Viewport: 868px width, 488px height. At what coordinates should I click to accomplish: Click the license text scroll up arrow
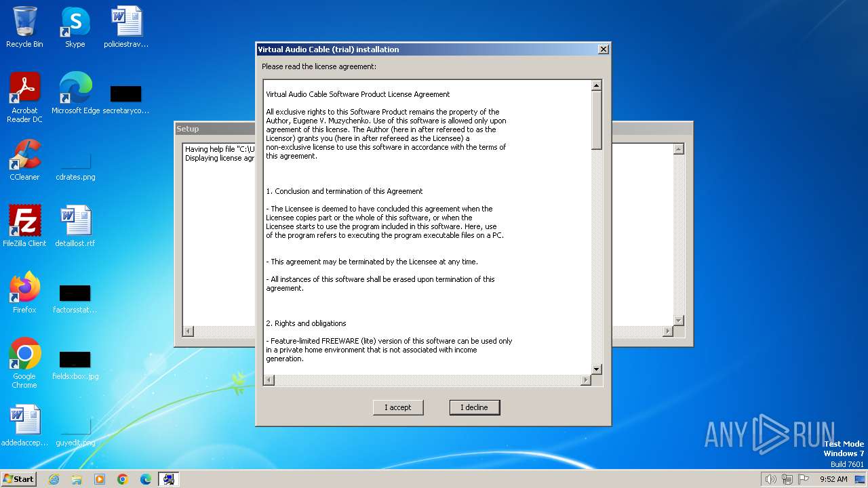tap(597, 85)
